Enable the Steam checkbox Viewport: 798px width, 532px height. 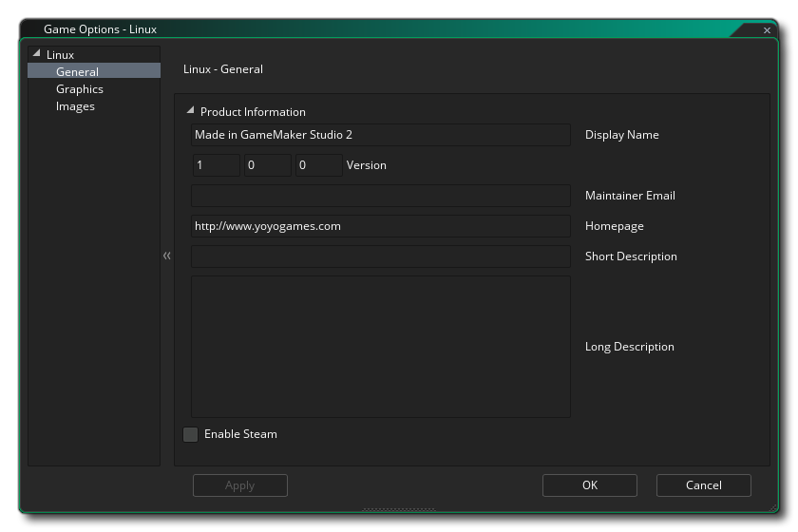tap(191, 434)
